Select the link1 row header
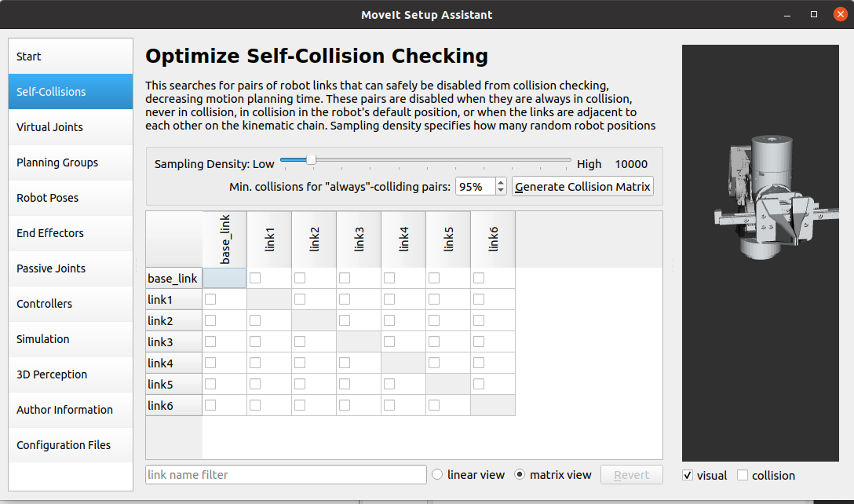854x504 pixels. tap(173, 299)
